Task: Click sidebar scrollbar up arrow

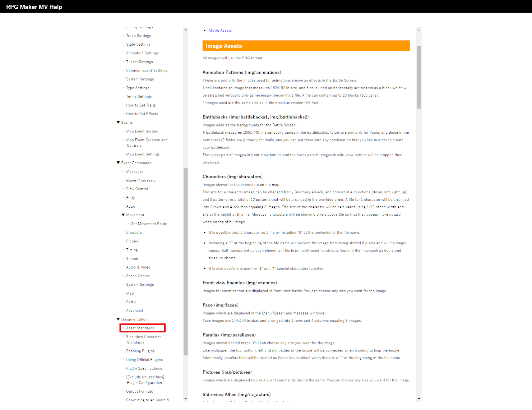Action: coord(186,30)
